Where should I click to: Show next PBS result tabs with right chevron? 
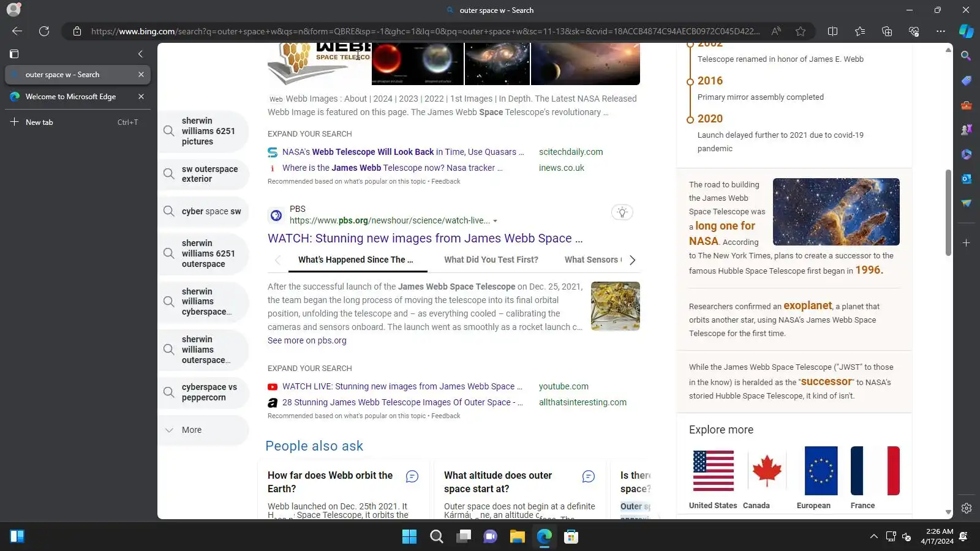click(x=633, y=260)
